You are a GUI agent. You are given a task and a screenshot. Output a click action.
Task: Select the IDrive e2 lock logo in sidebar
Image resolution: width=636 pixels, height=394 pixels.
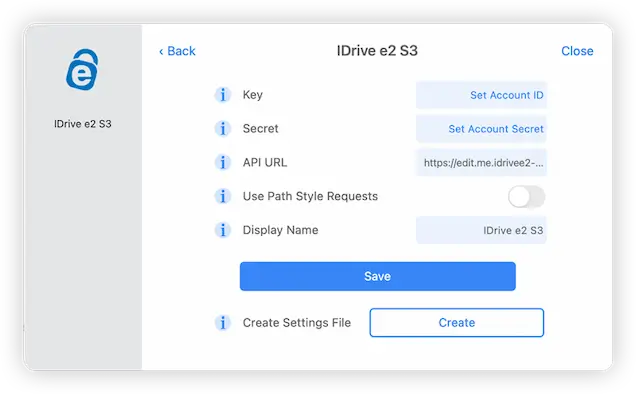82,70
